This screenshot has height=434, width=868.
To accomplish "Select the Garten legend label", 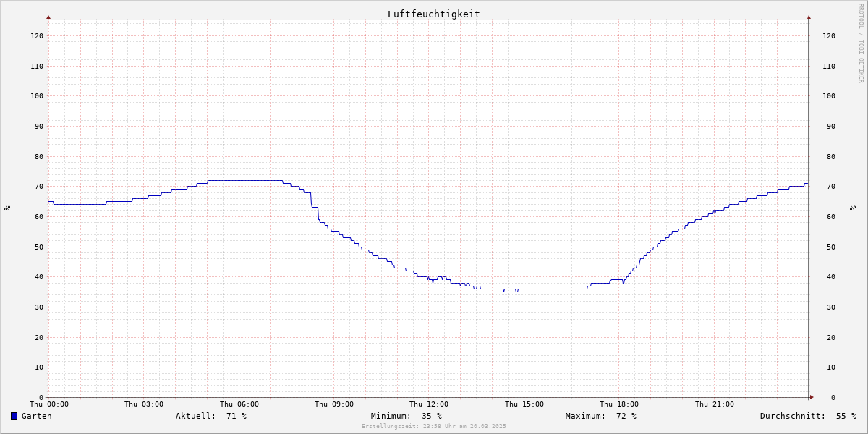I will [x=36, y=416].
